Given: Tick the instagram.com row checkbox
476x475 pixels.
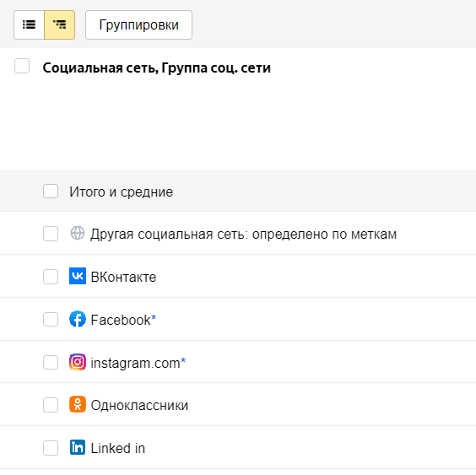Looking at the screenshot, I should pos(51,363).
